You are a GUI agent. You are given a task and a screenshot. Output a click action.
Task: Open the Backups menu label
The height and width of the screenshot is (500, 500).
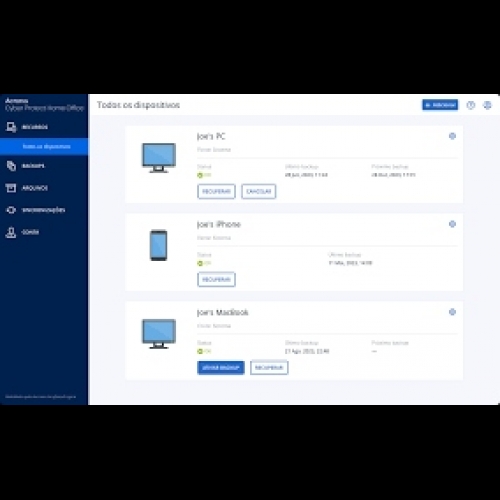(33, 166)
